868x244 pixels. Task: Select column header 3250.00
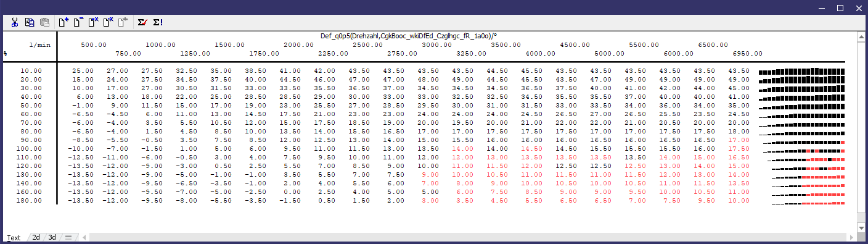(472, 54)
